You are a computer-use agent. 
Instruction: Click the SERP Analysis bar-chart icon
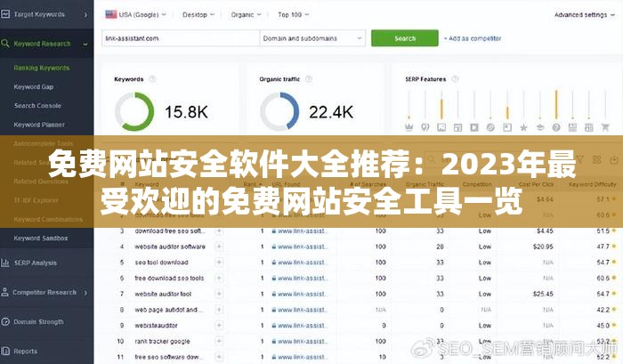click(5, 263)
